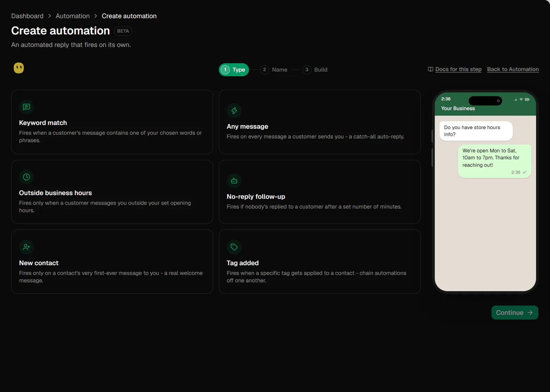Click the "Do you have store hours info?" bubble
The height and width of the screenshot is (392, 550).
click(476, 131)
